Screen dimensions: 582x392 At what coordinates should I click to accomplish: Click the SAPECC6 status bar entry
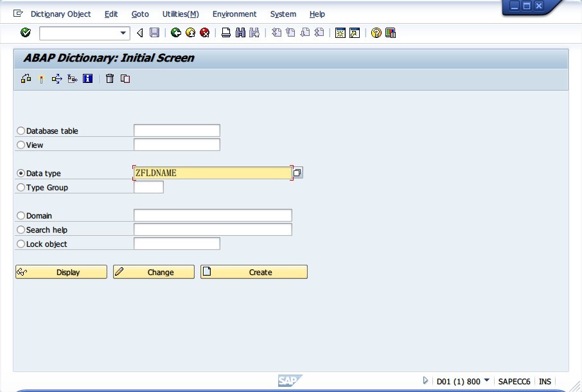click(514, 381)
